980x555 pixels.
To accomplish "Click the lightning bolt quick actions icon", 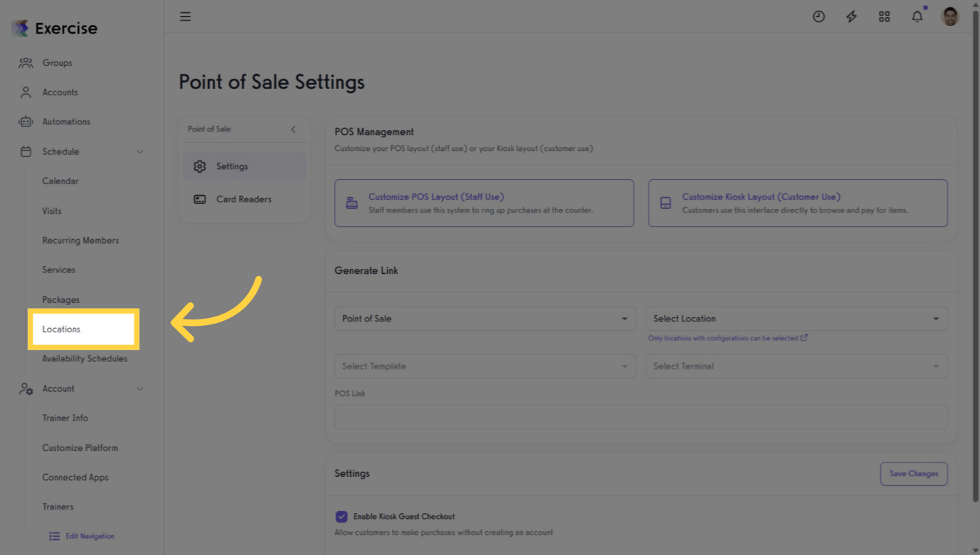I will click(x=851, y=17).
